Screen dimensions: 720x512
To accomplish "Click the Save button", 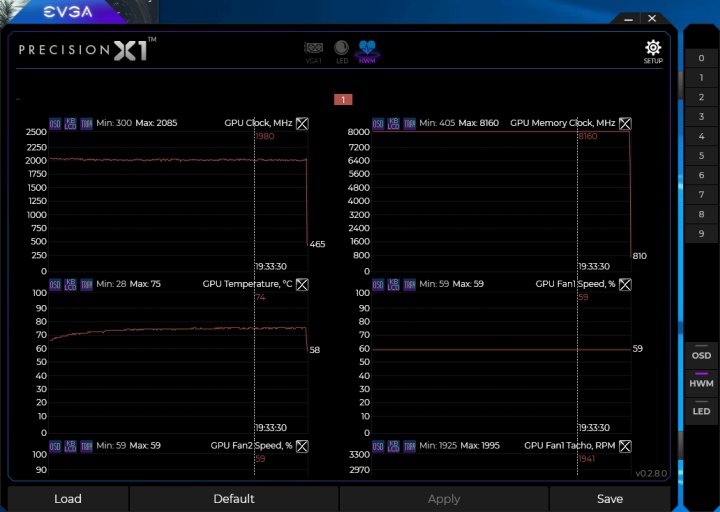I will click(610, 499).
